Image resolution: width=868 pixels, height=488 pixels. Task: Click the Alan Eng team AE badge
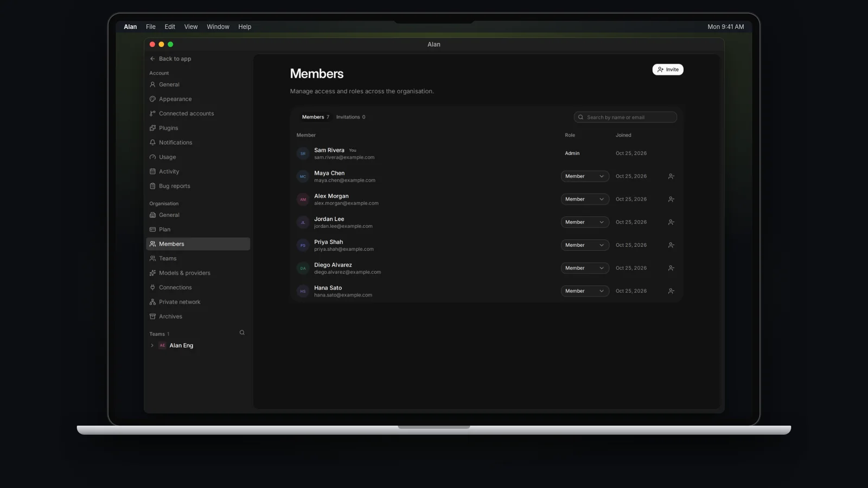pos(162,345)
